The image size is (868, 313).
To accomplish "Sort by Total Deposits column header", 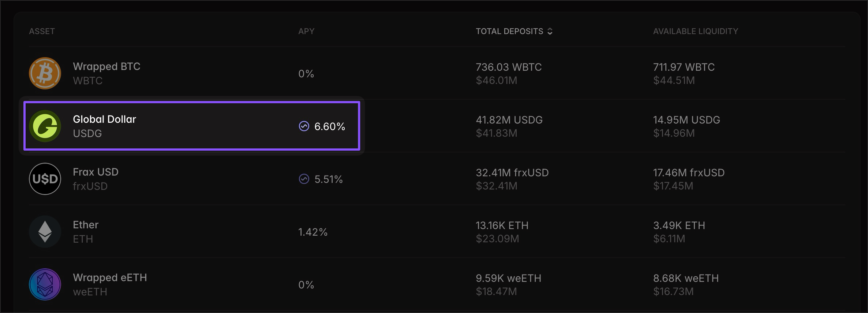I will 509,32.
